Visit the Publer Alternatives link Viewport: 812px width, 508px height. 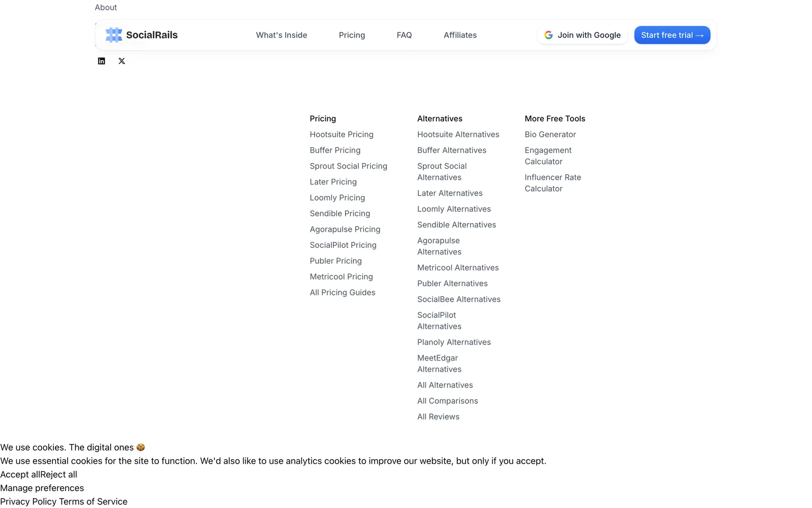click(x=453, y=283)
